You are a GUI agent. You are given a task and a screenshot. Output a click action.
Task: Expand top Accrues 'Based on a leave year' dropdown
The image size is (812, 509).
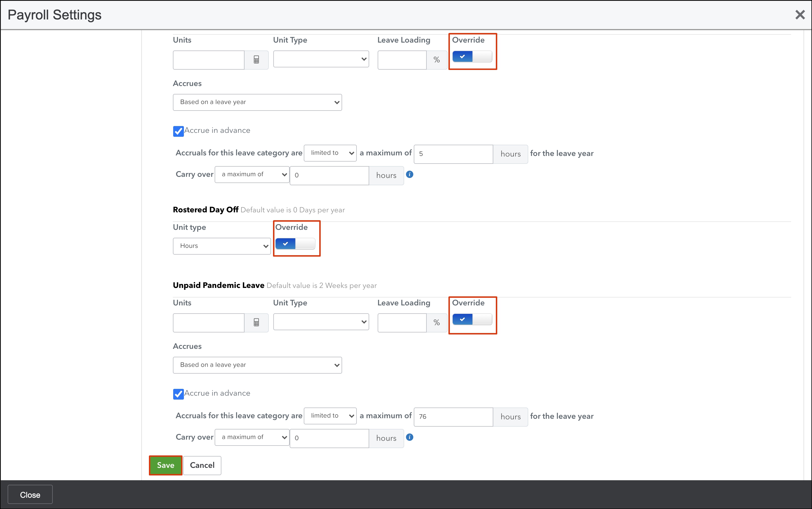[x=257, y=102]
